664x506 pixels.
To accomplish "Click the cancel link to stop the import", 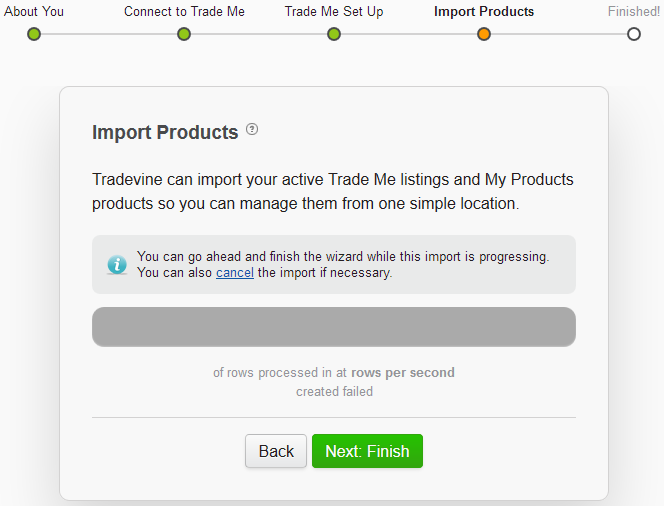I will [235, 273].
